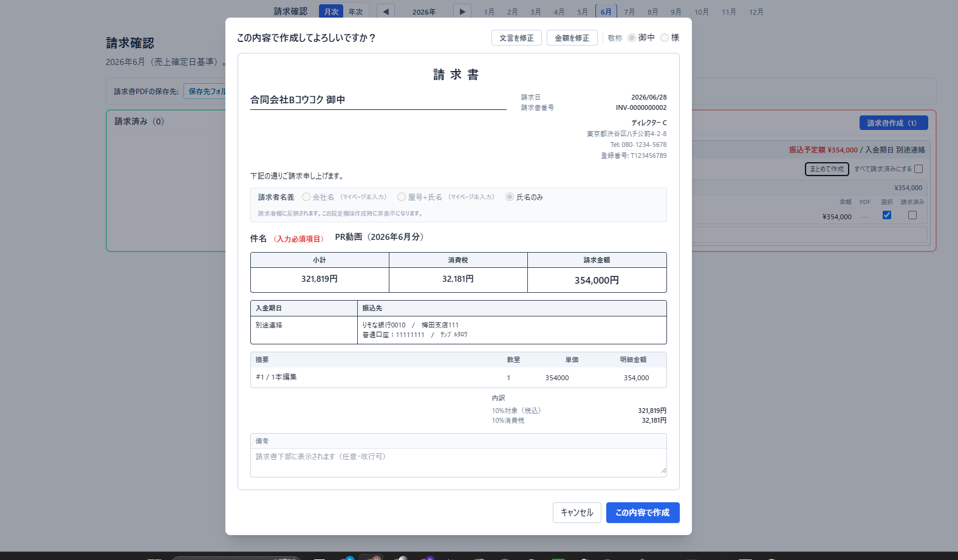Select the 11月 month tab
This screenshot has height=560, width=958.
729,12
